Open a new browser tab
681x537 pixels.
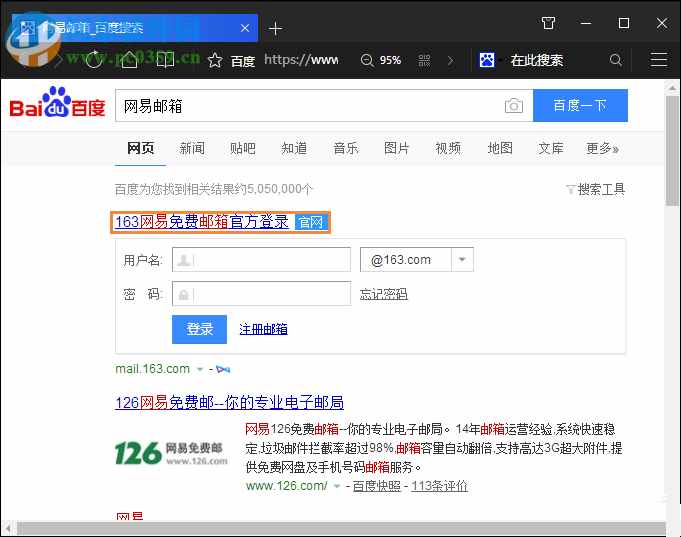[x=275, y=29]
